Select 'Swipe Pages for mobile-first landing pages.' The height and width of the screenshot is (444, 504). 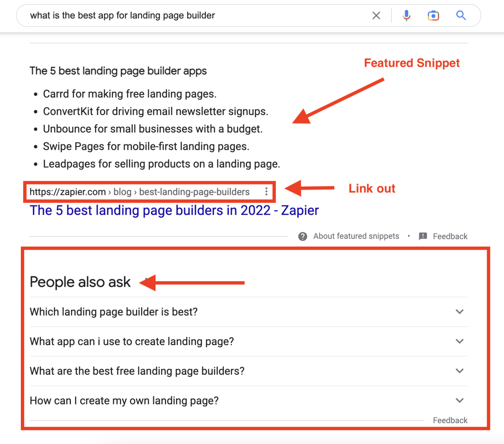point(146,146)
